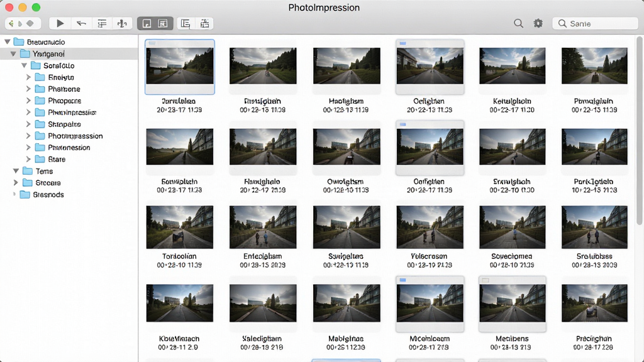Start the slideshow with the play icon

coord(60,23)
